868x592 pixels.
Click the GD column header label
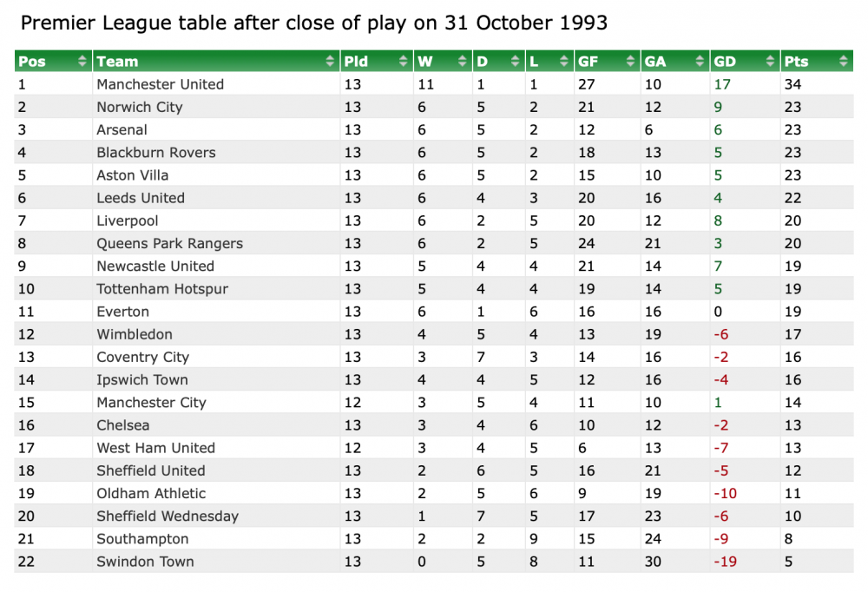click(x=724, y=62)
